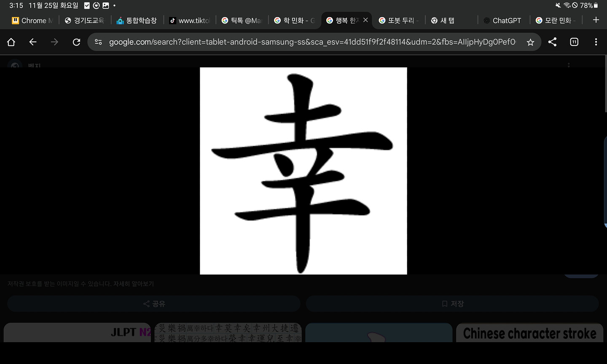The height and width of the screenshot is (364, 607).
Task: Click the 저장 save button
Action: (x=452, y=304)
